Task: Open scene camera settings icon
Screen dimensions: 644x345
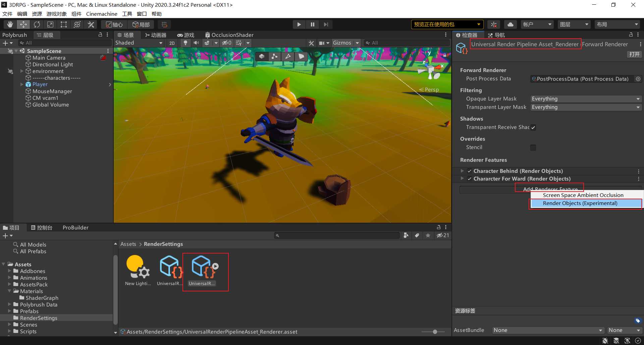Action: pyautogui.click(x=322, y=43)
